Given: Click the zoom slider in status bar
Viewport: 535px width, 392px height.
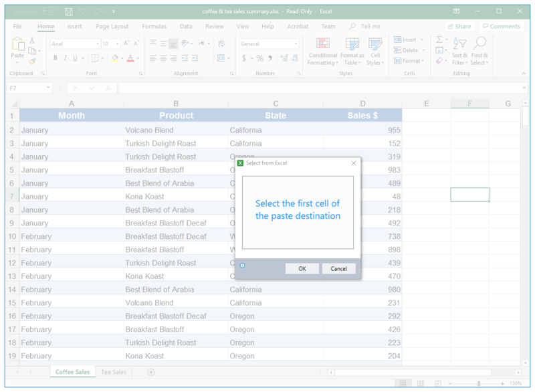Looking at the screenshot, I should (x=478, y=383).
